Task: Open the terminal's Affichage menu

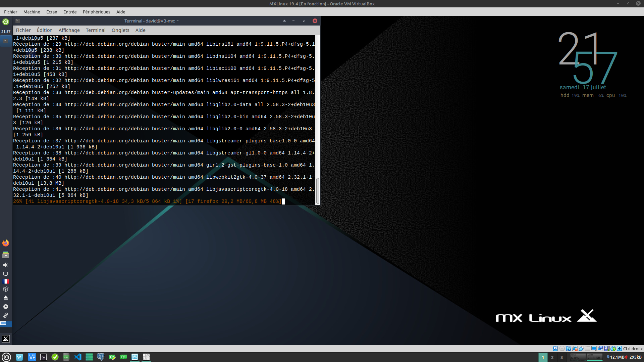Action: pyautogui.click(x=69, y=30)
